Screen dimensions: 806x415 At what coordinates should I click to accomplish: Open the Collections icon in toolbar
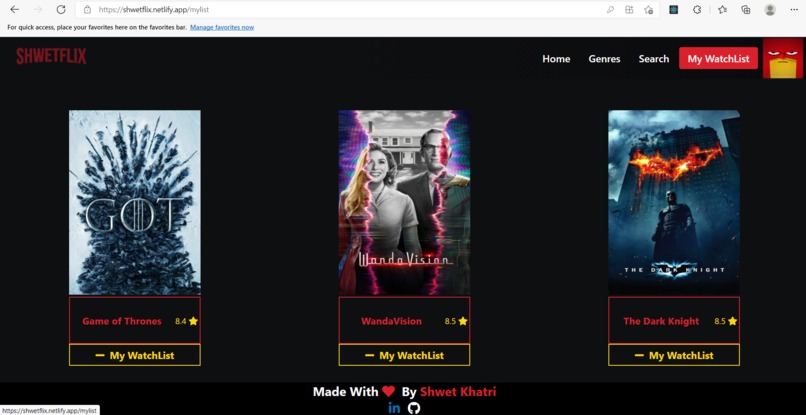click(745, 9)
